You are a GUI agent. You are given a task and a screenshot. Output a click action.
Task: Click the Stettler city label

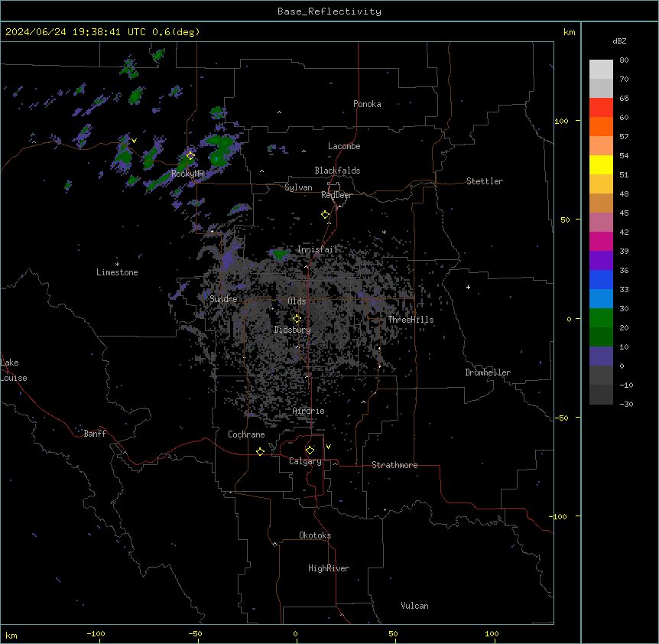485,181
